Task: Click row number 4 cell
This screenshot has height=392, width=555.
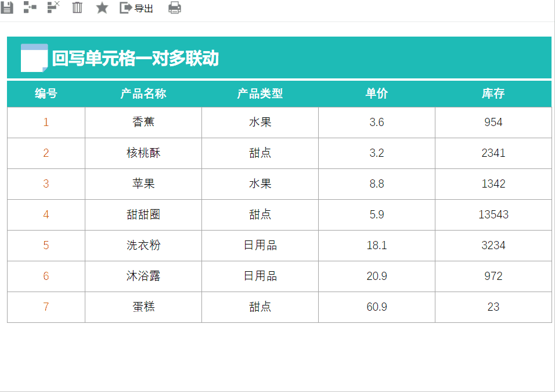Action: 46,215
